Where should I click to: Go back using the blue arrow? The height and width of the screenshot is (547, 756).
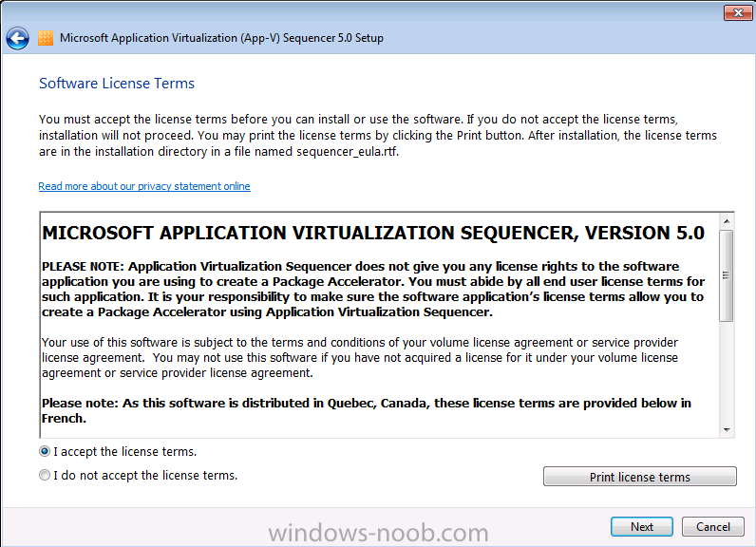point(17,38)
